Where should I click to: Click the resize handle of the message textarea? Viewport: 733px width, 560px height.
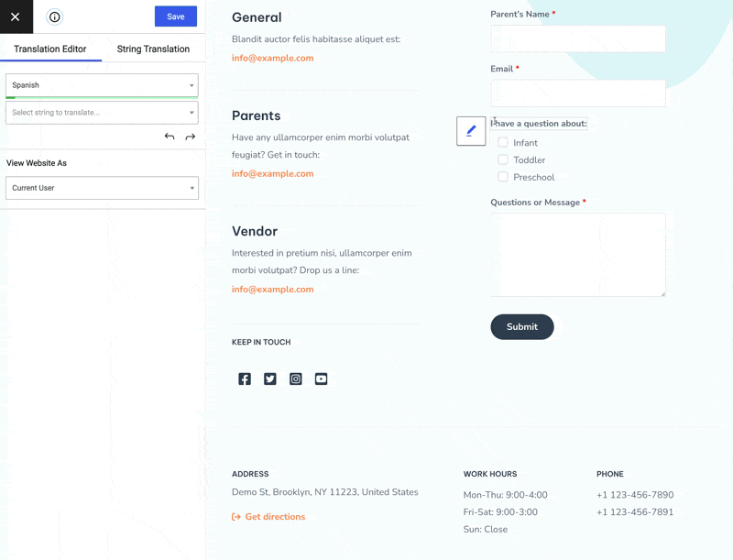(x=662, y=293)
